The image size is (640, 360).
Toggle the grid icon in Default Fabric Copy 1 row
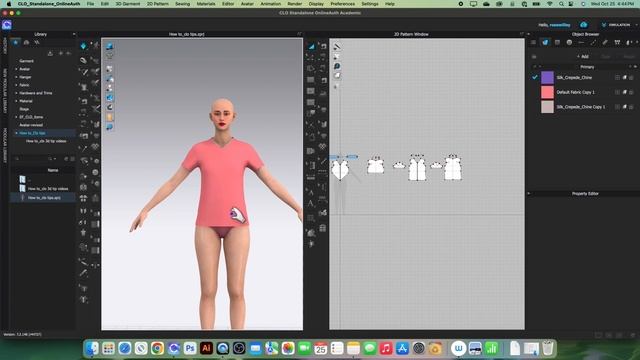click(617, 92)
